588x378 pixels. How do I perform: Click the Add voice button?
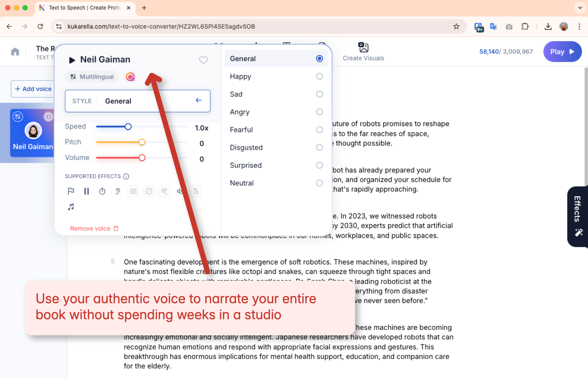click(x=33, y=89)
